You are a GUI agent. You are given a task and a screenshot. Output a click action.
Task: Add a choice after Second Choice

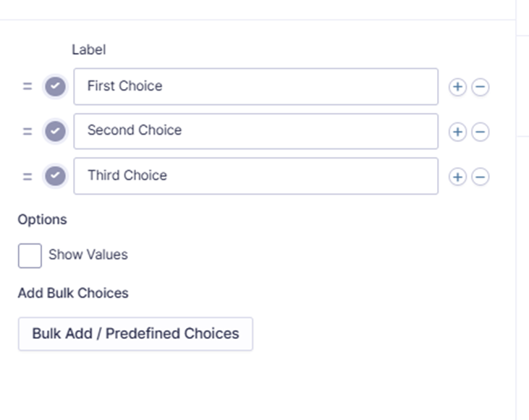click(457, 132)
